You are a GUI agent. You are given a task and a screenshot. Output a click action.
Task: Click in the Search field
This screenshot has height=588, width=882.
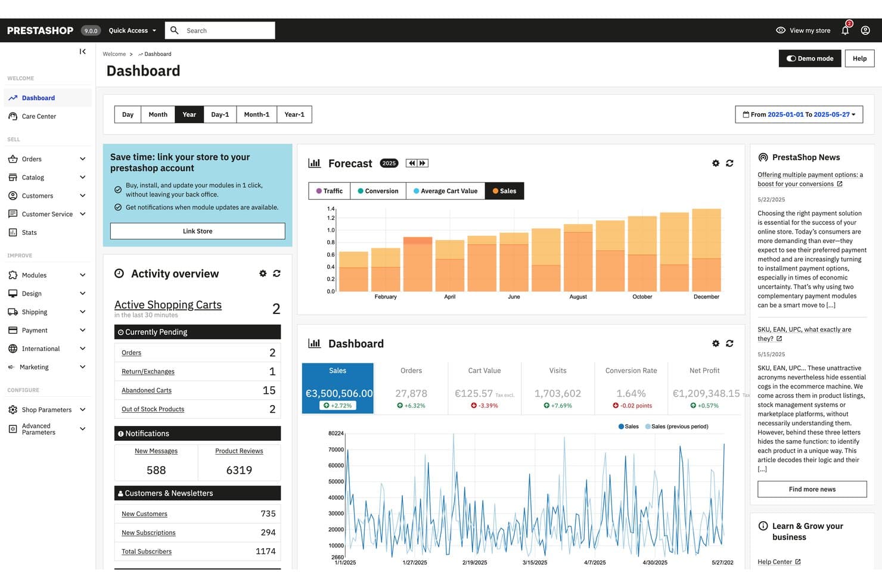click(220, 30)
